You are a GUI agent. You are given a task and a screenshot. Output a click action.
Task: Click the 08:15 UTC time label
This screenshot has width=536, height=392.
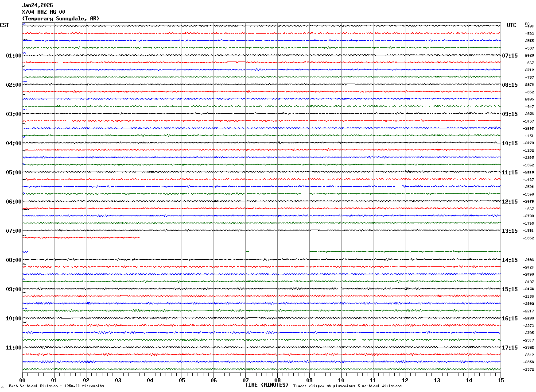(x=510, y=85)
